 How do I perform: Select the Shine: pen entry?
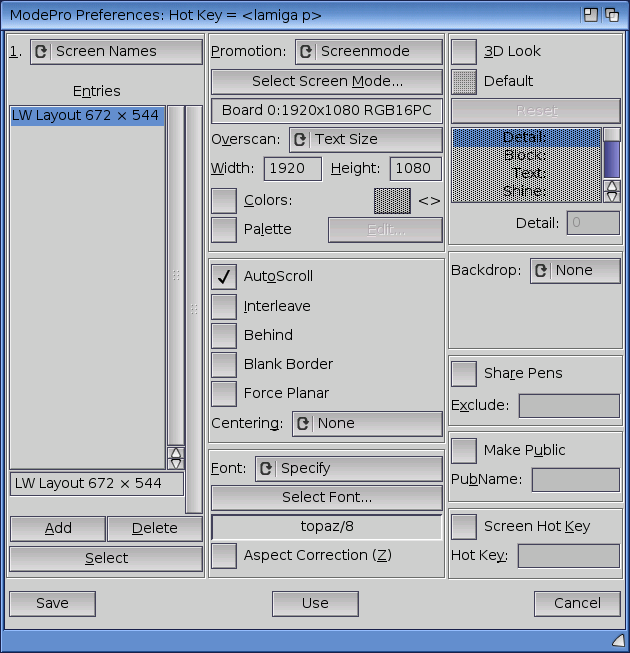click(526, 192)
